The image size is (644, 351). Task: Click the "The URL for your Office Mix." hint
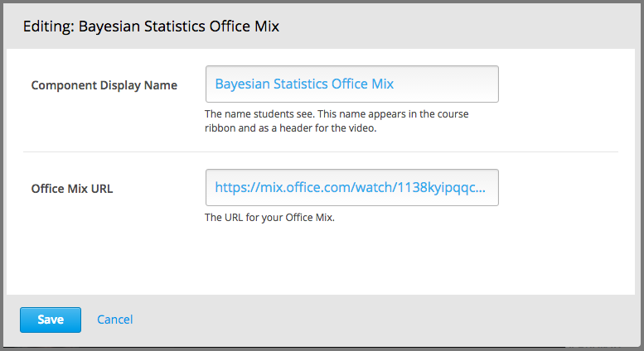pyautogui.click(x=269, y=219)
